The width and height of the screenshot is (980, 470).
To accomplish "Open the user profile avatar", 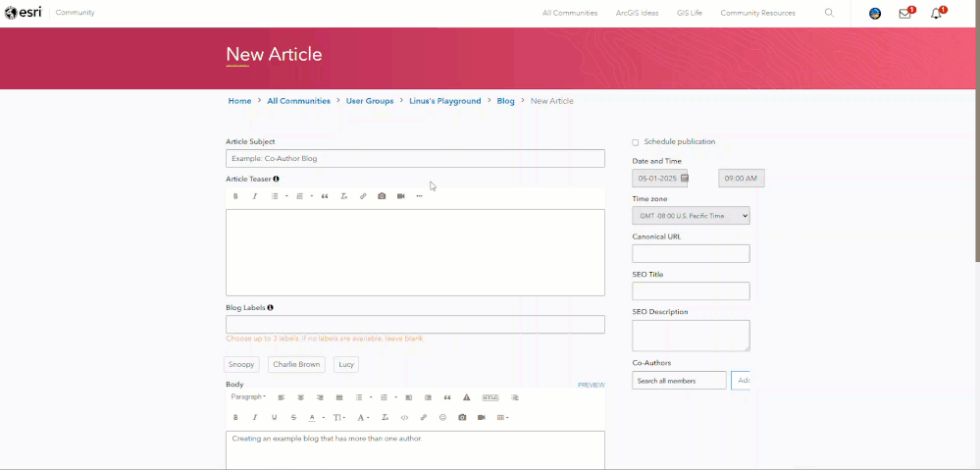I will [x=875, y=14].
